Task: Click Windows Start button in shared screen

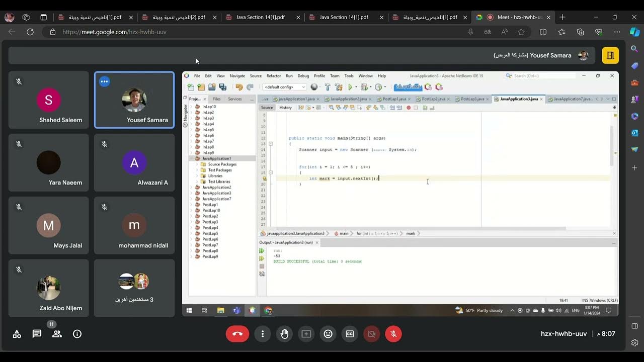Action: click(189, 310)
